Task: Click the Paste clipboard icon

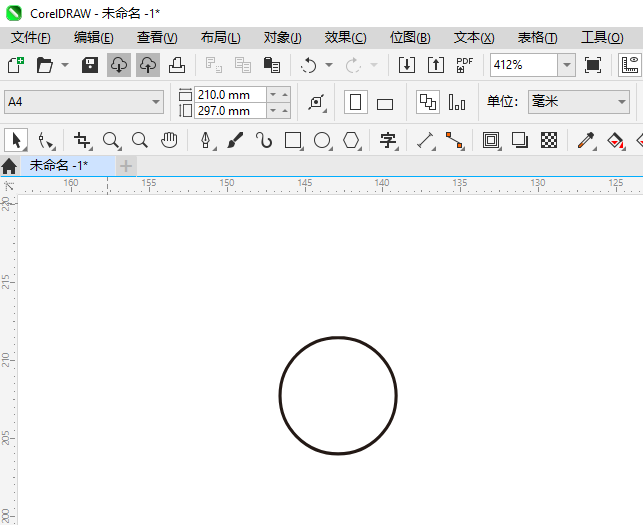Action: (271, 65)
